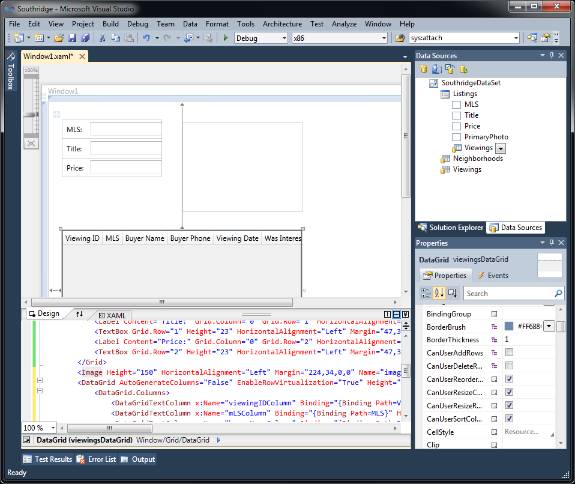Click the BorderBrush blue color swatch

click(x=509, y=326)
